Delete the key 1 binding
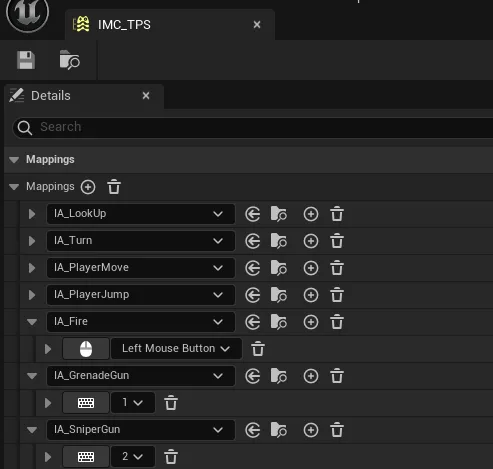 (x=171, y=403)
